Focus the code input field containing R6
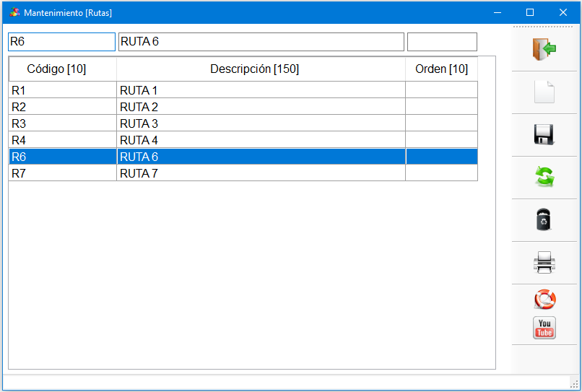Image resolution: width=582 pixels, height=392 pixels. pos(61,42)
